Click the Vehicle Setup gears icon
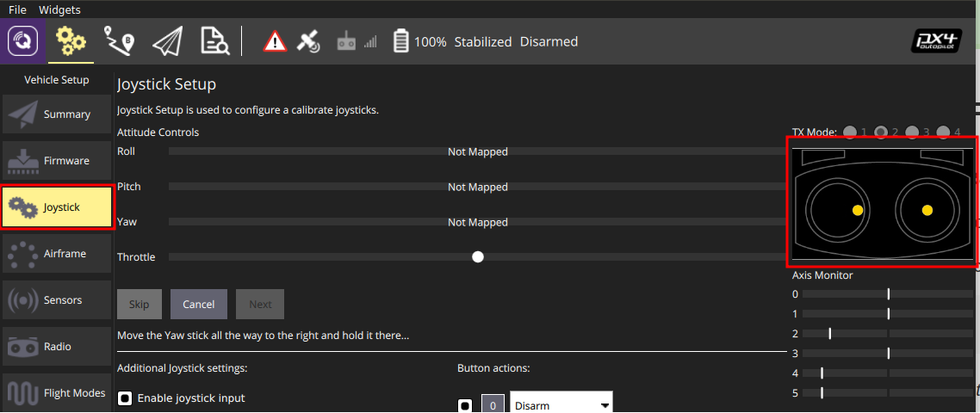The width and height of the screenshot is (980, 413). click(71, 41)
